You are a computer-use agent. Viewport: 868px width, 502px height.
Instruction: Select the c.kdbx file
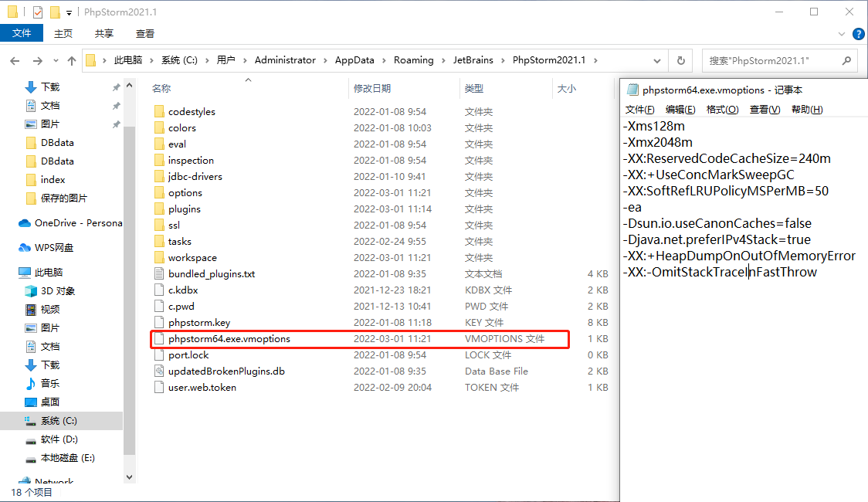pyautogui.click(x=183, y=290)
